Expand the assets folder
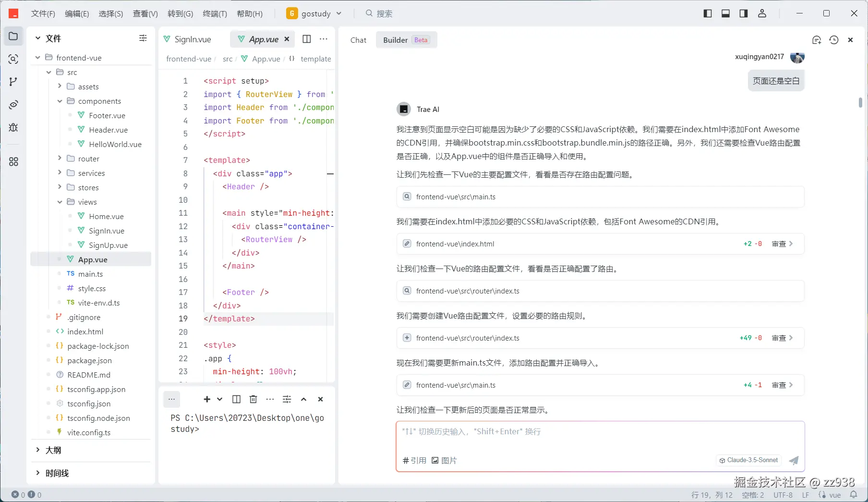This screenshot has height=502, width=868. [60, 86]
